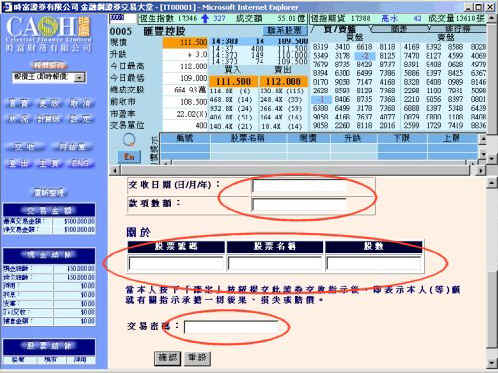
Task: Click the watchlist table's down scroll arrow
Action: tap(482, 155)
